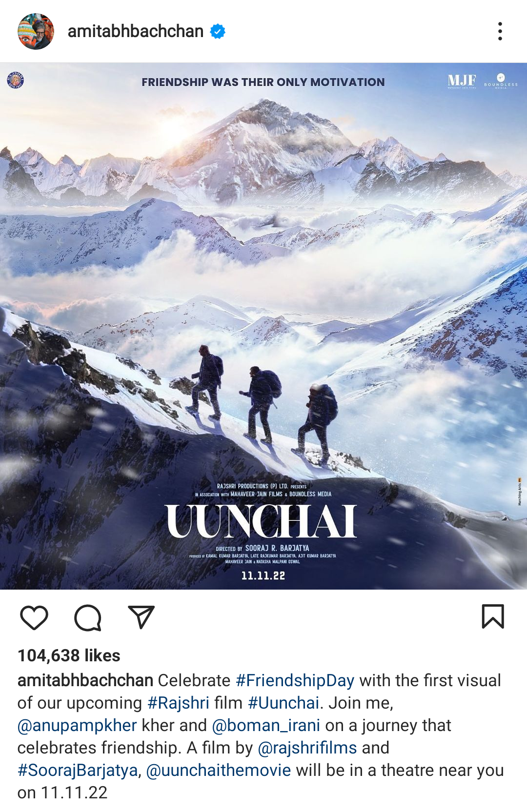Visit the @uunchaithemovie profile mention
527x812 pixels.
219,770
